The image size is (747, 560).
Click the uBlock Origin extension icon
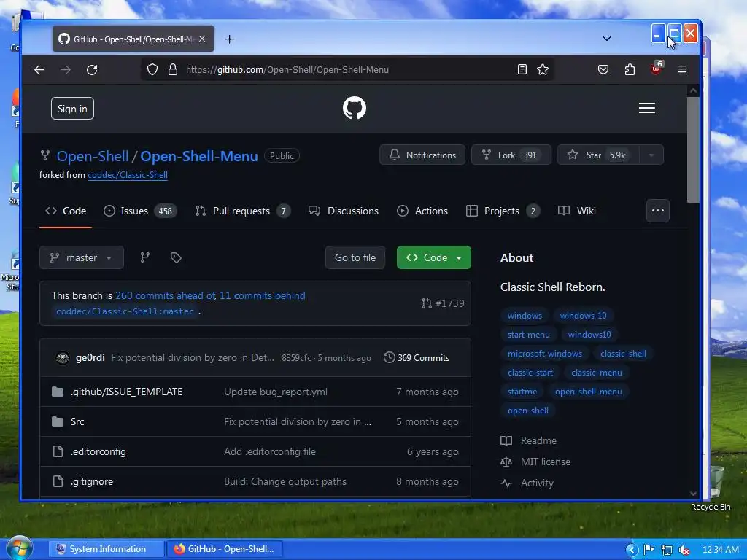click(656, 69)
